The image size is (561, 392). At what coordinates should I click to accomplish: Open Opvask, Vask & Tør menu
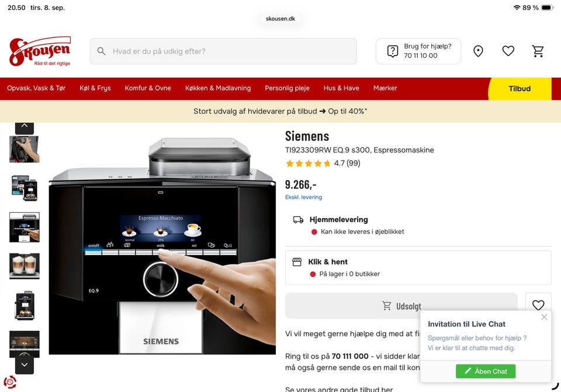(36, 88)
